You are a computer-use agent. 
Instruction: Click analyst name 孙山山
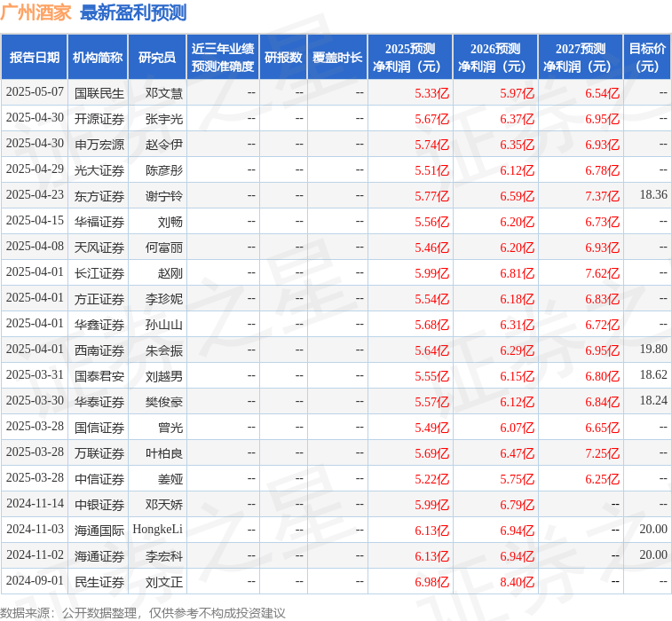163,324
